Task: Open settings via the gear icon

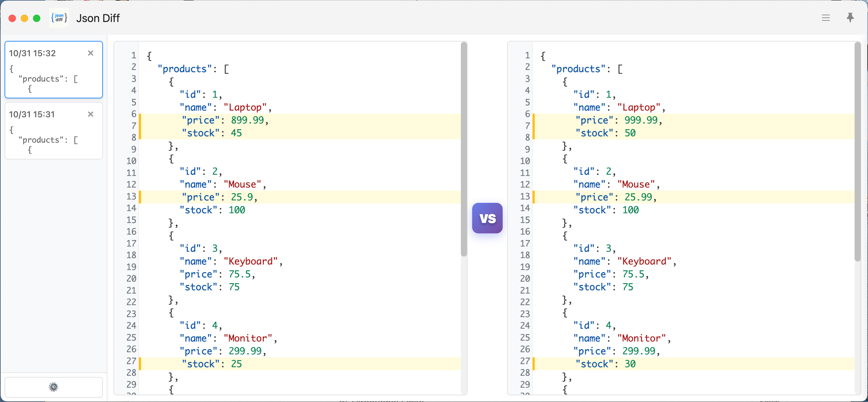Action: [x=54, y=387]
